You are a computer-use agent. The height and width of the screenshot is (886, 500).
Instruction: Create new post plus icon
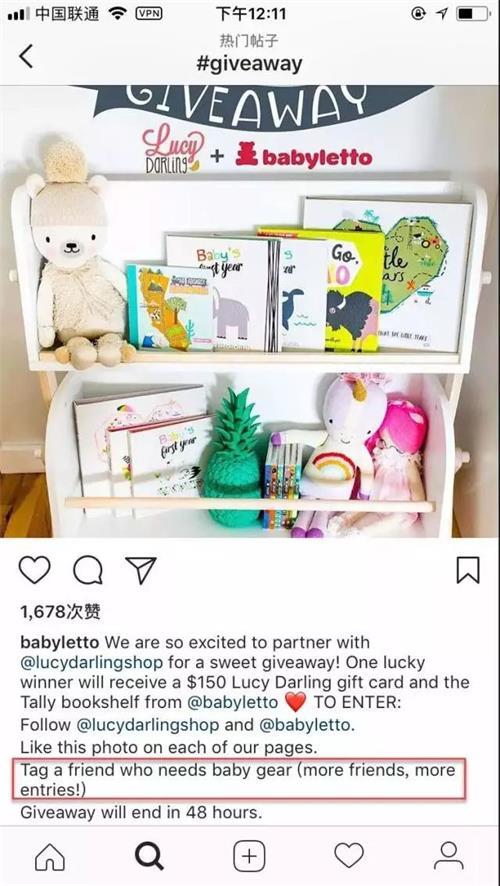click(x=249, y=857)
